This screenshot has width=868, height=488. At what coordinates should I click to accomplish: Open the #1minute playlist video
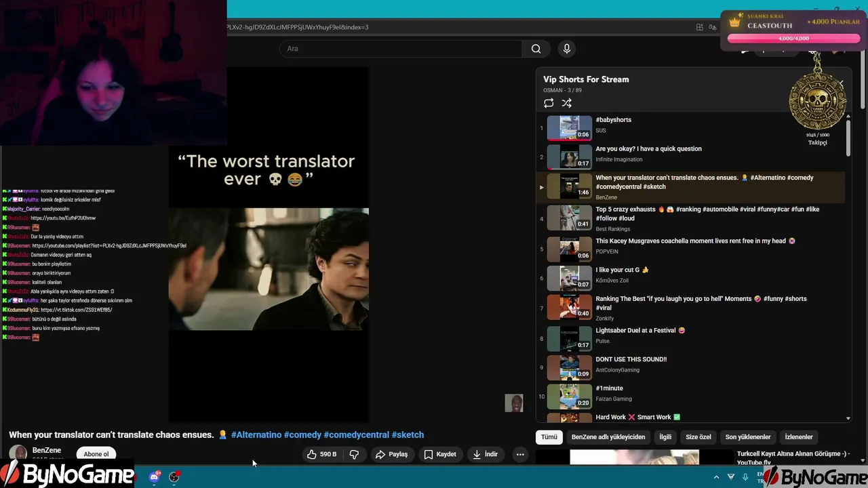pos(692,396)
